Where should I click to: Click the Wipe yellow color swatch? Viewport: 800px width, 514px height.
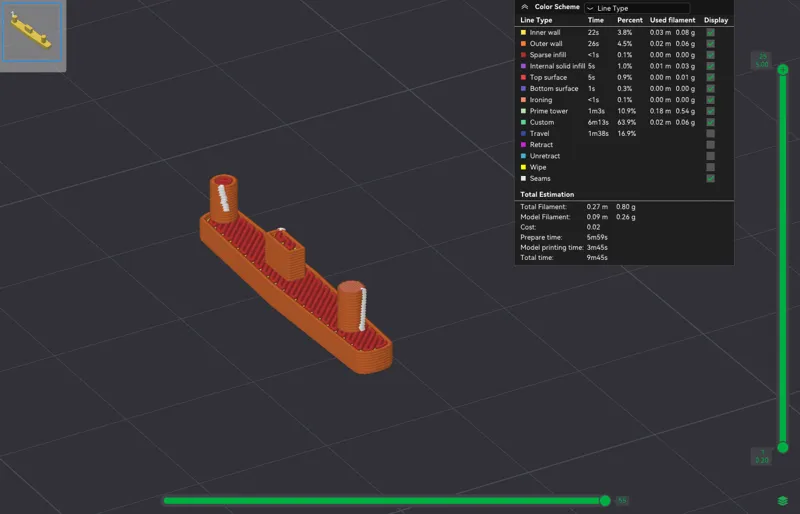click(523, 167)
